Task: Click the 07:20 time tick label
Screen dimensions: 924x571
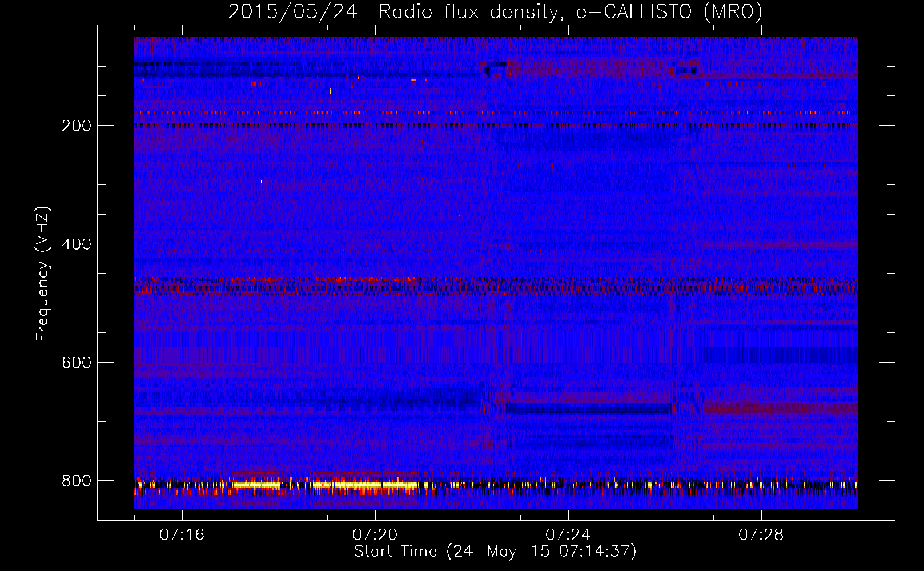Action: pyautogui.click(x=375, y=534)
